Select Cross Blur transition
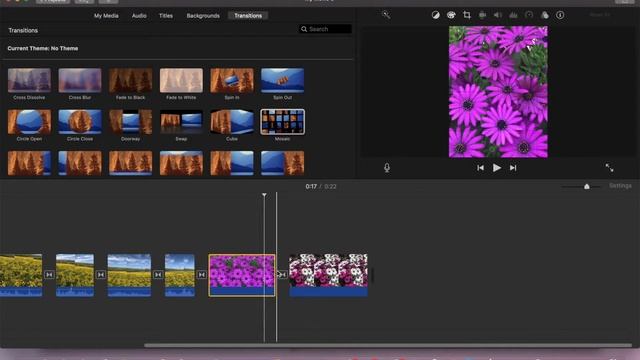This screenshot has height=360, width=640. (80, 80)
